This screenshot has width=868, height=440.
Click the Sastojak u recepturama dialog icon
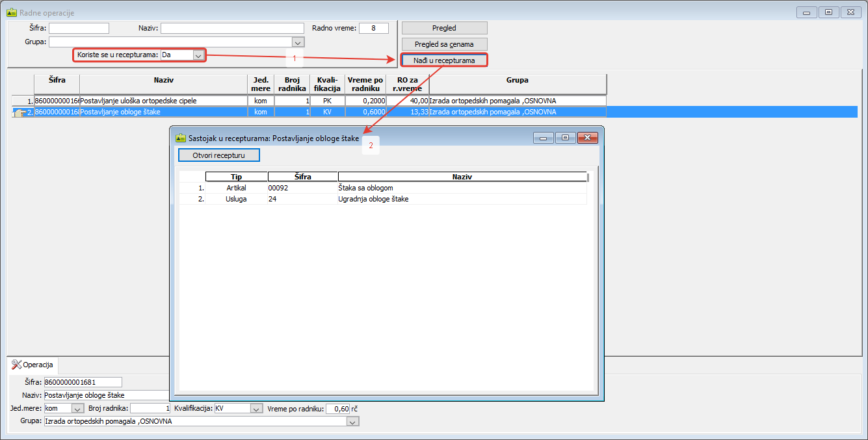click(x=180, y=138)
